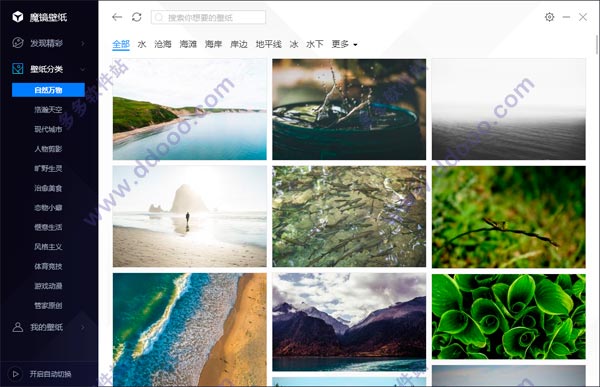Image resolution: width=600 pixels, height=387 pixels.
Task: Click the 发现精彩 menu label
Action: [x=47, y=43]
